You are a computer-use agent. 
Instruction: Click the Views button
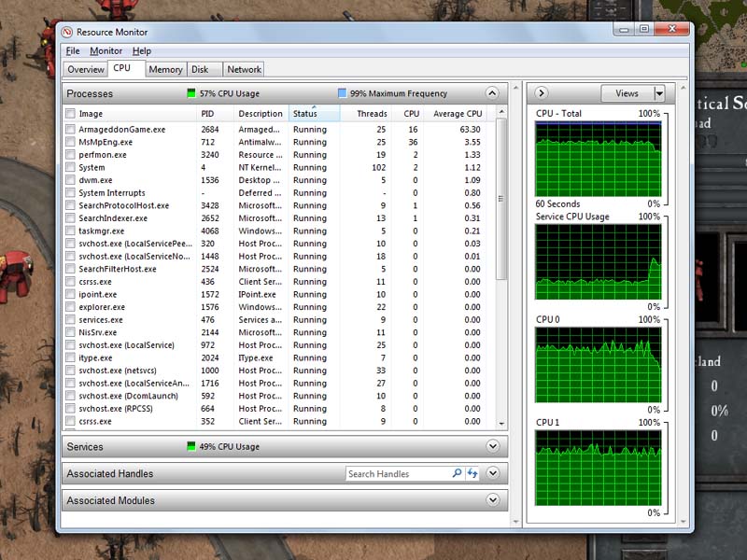coord(627,93)
